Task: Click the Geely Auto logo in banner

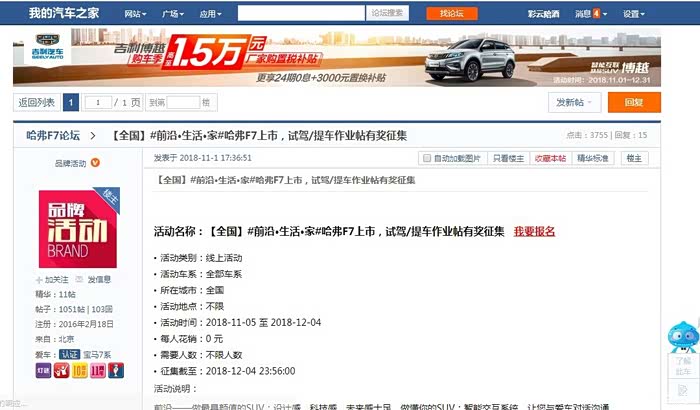Action: [47, 47]
